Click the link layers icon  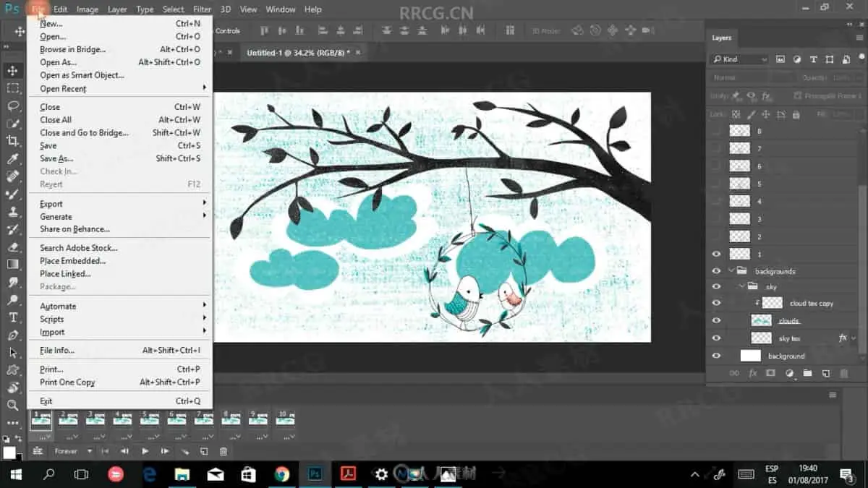733,373
